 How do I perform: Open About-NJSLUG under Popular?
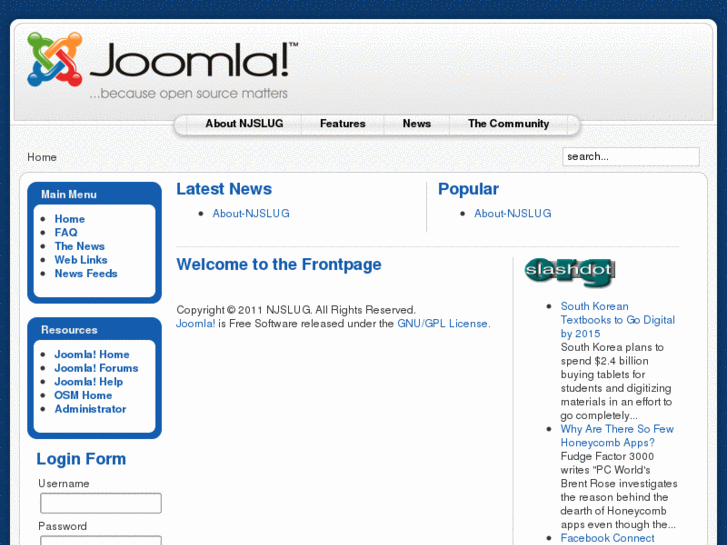(x=512, y=213)
